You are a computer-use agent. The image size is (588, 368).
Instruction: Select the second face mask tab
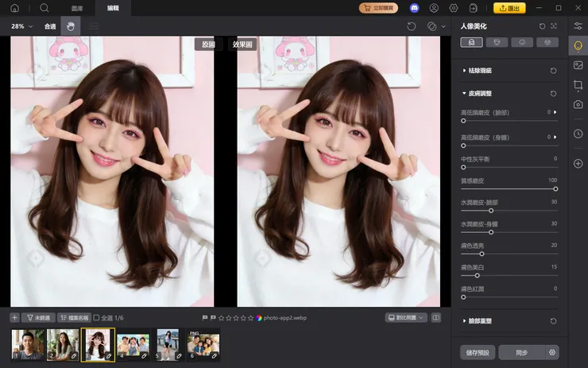point(497,42)
